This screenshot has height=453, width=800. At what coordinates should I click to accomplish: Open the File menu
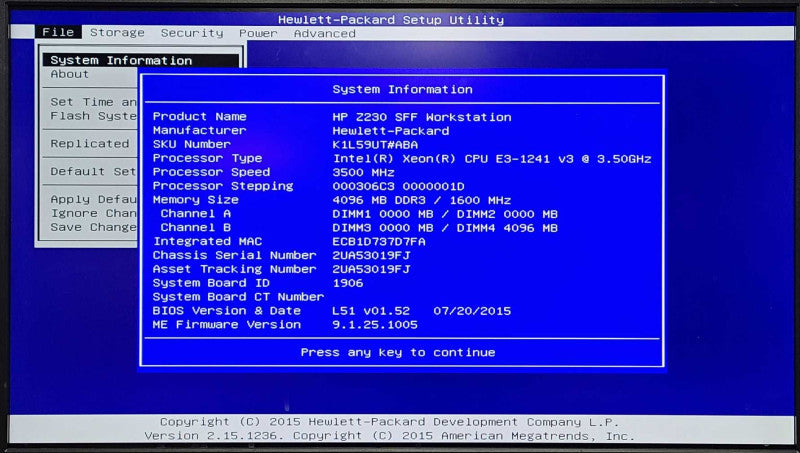(x=58, y=32)
